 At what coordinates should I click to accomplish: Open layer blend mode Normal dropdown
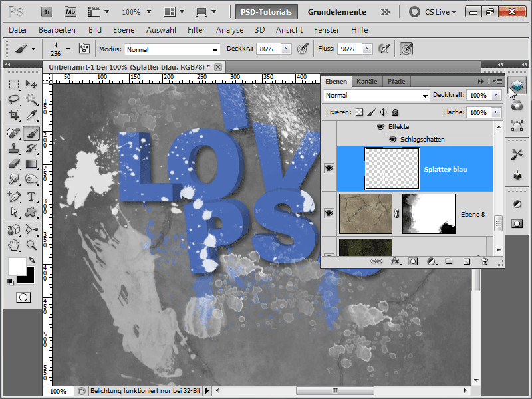coord(376,96)
